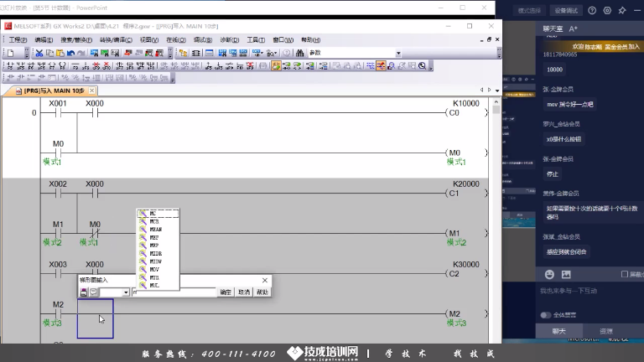Open the 在线(O) menu
The image size is (644, 362).
point(176,40)
